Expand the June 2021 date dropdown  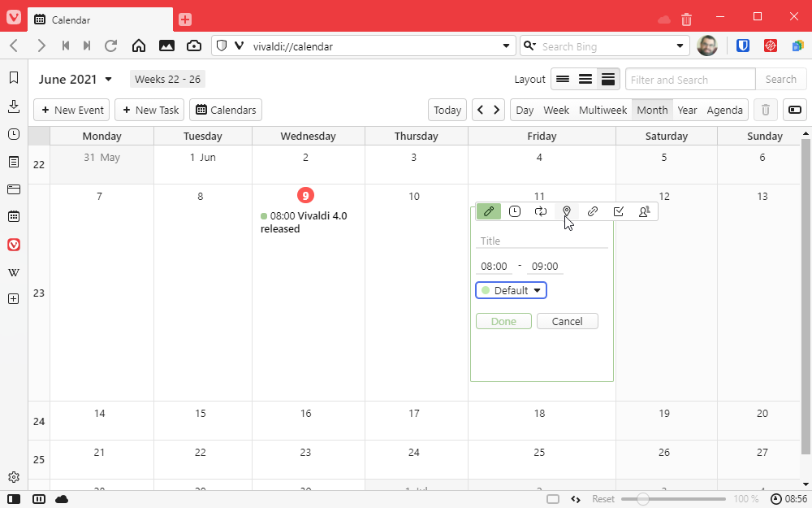[x=109, y=80]
